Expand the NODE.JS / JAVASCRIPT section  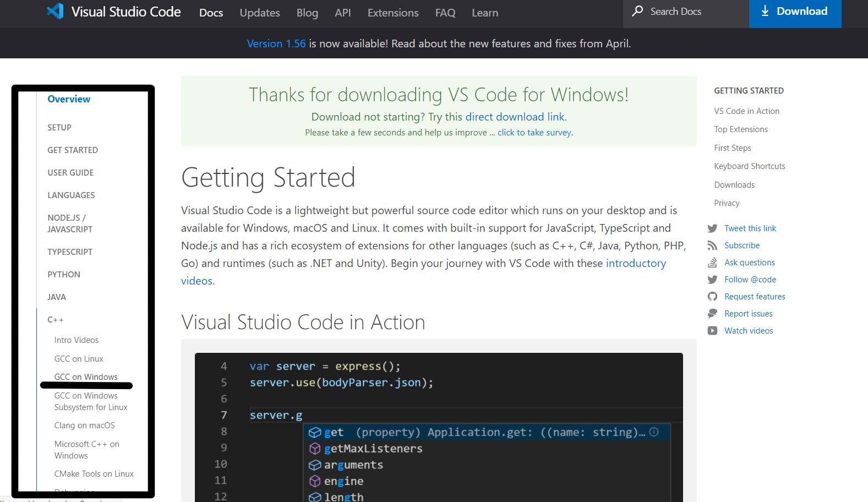coord(70,223)
